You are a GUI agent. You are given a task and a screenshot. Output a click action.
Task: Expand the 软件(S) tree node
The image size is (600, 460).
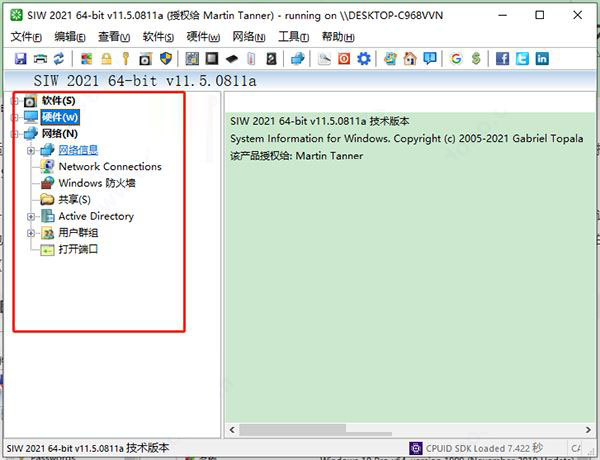coord(15,101)
